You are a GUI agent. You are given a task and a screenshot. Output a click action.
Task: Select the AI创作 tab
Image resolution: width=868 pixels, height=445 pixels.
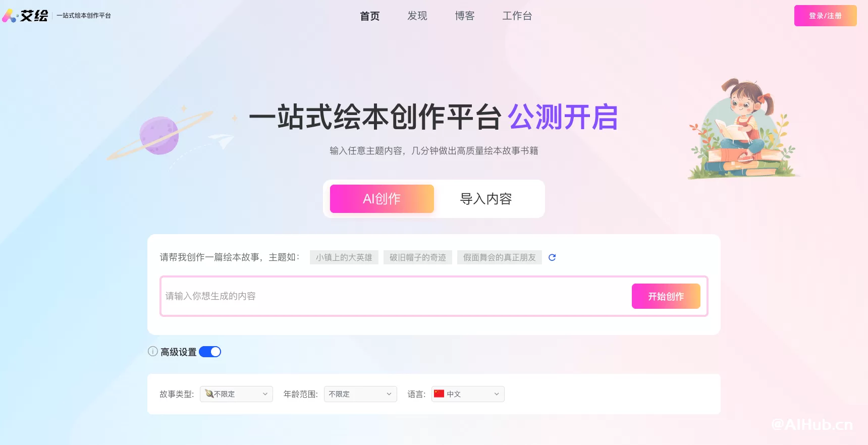coord(382,199)
